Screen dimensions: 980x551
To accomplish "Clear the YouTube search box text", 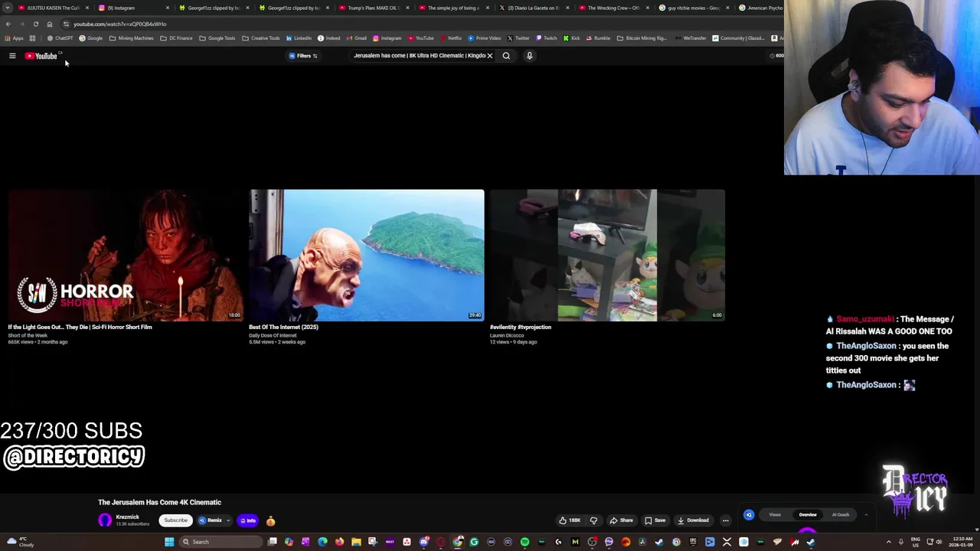I will pyautogui.click(x=490, y=56).
